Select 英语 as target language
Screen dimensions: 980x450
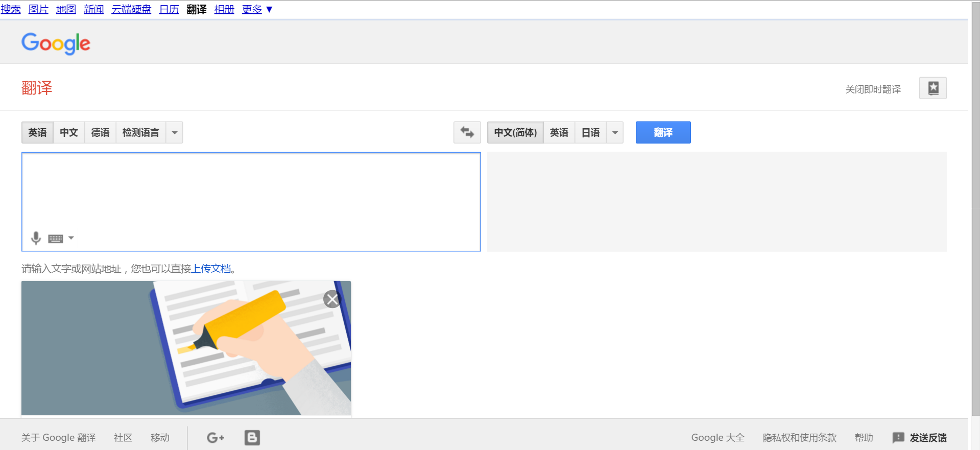click(x=559, y=132)
